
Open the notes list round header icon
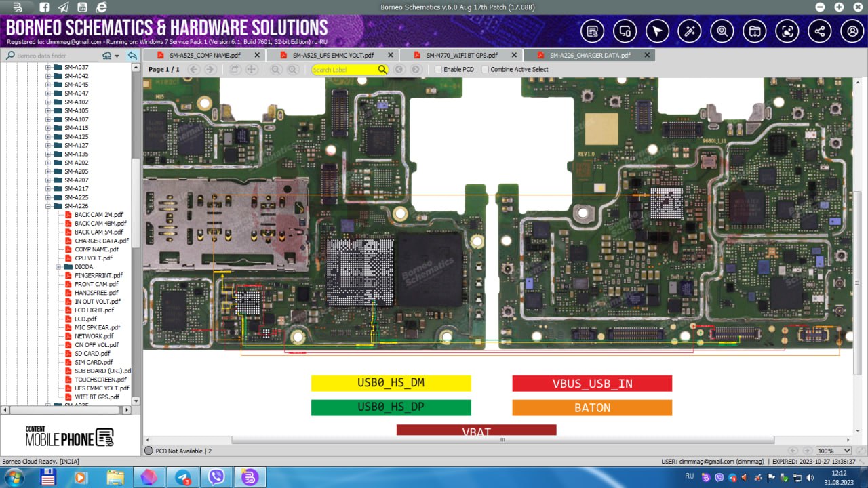click(592, 30)
